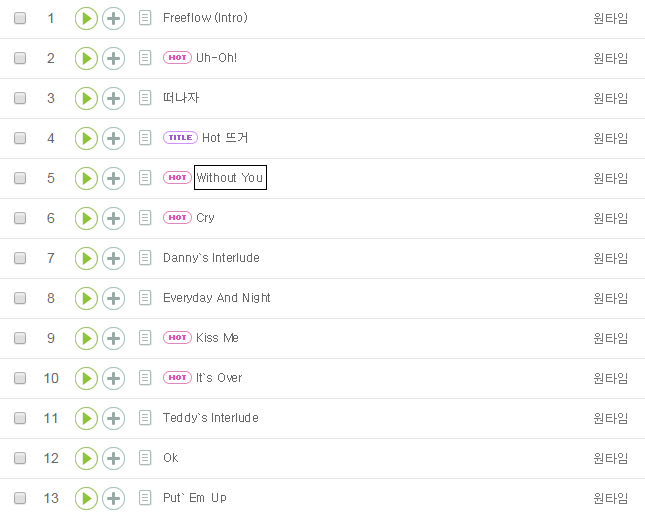Open the Without You song title
645x518 pixels.
click(230, 178)
